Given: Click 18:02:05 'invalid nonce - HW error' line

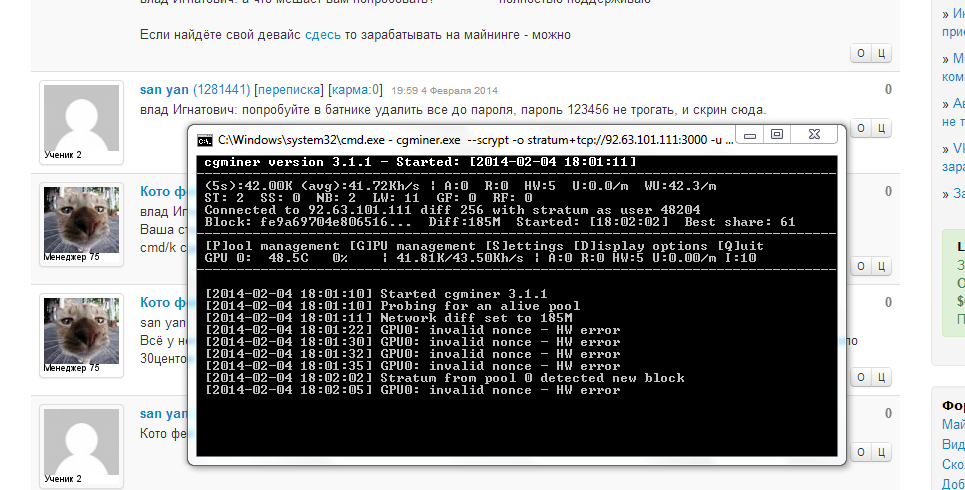Looking at the screenshot, I should tap(412, 390).
